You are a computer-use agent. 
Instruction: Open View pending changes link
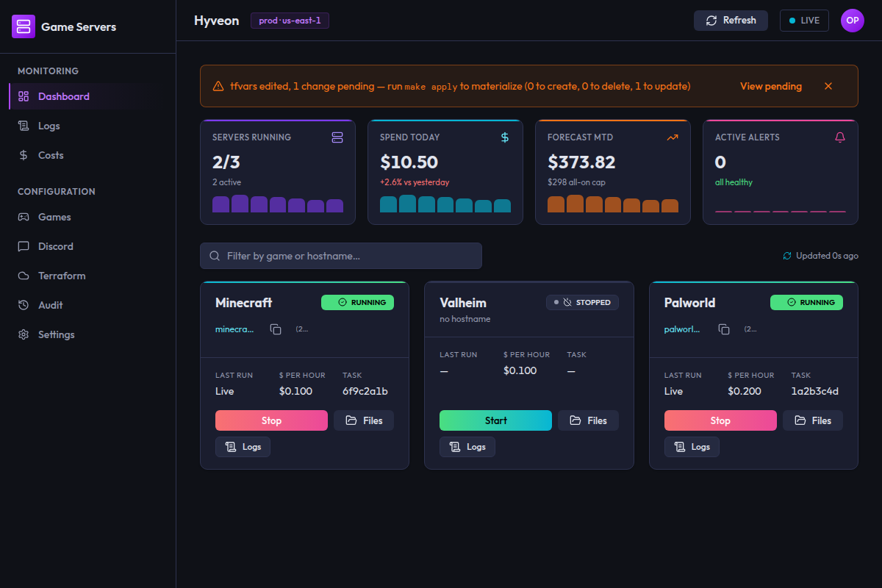click(771, 86)
